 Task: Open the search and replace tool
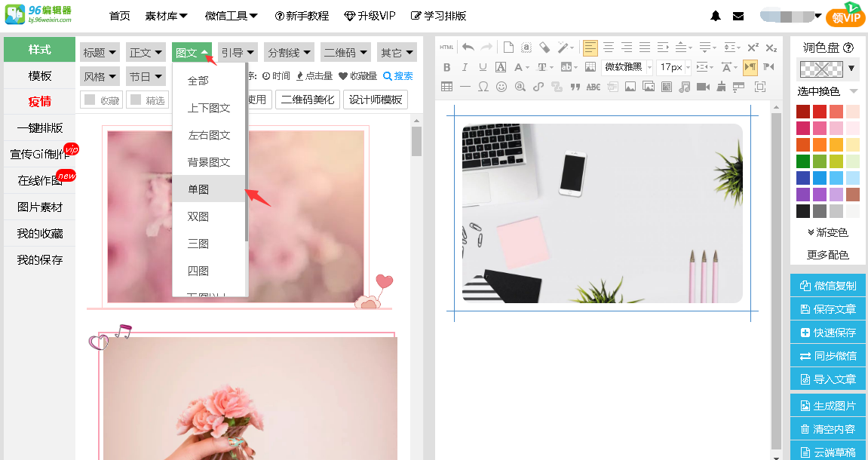coord(520,87)
